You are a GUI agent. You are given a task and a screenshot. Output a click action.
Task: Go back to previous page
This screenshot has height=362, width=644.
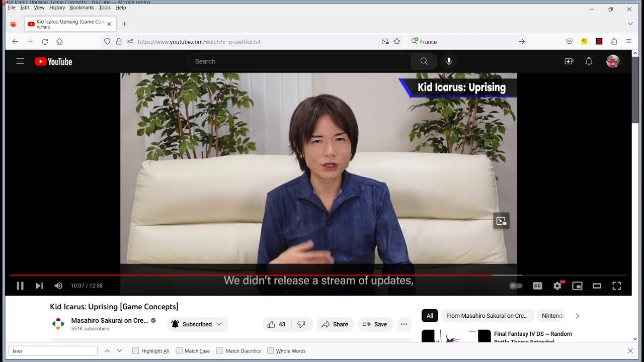[x=15, y=42]
